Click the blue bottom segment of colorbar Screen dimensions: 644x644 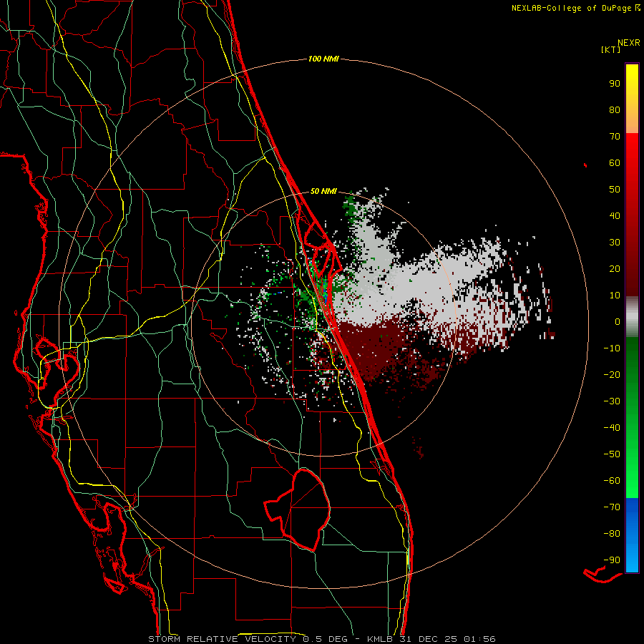[632, 535]
